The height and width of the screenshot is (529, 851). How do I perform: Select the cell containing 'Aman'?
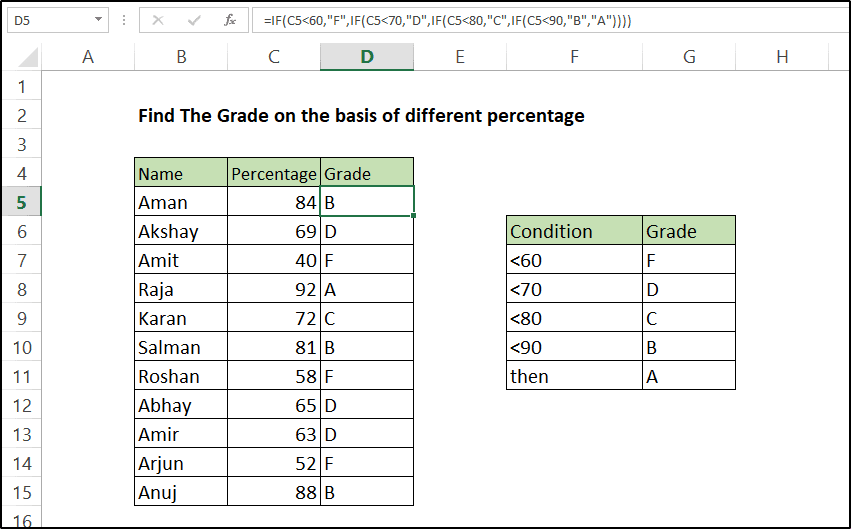181,202
